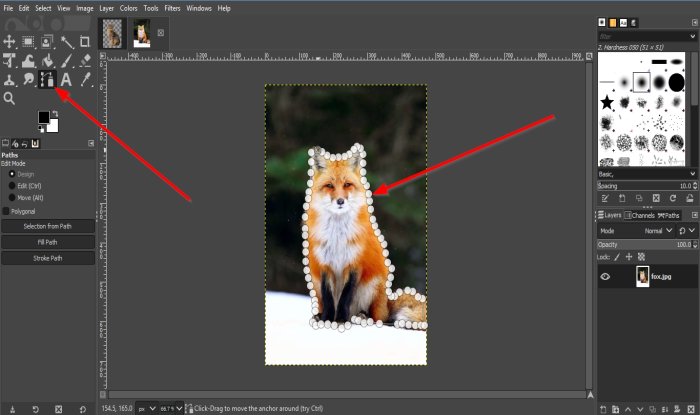Toggle lock pixels for the layer
Image resolution: width=700 pixels, height=415 pixels.
(x=617, y=257)
